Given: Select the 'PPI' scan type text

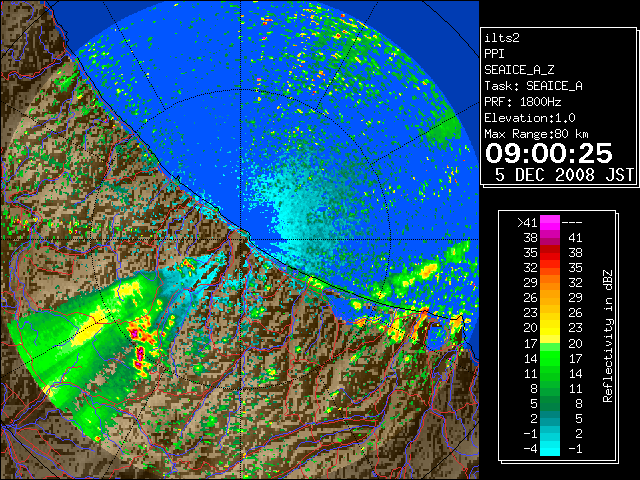Looking at the screenshot, I should [x=494, y=54].
